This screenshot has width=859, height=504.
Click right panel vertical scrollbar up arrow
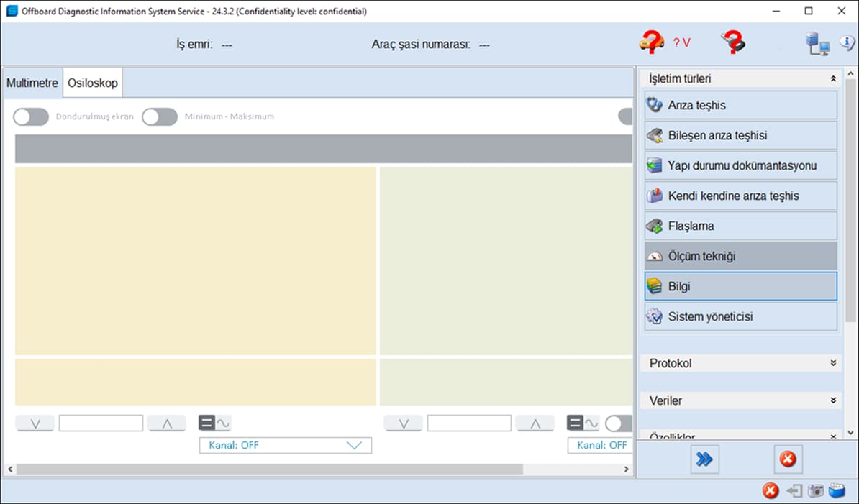[x=850, y=73]
